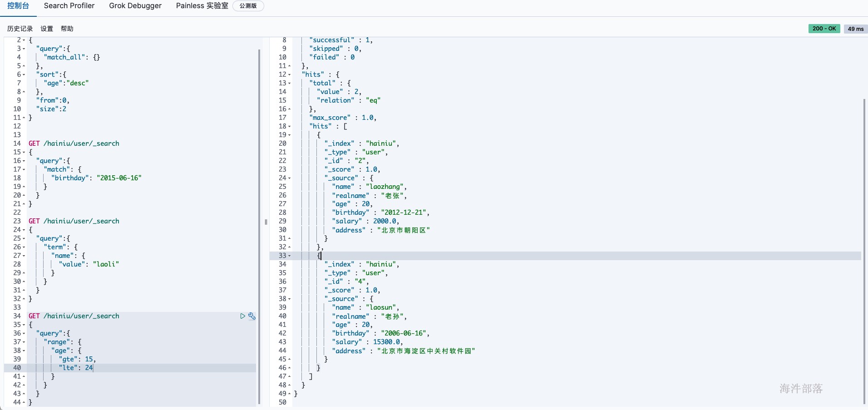868x410 pixels.
Task: Click "realname" : "老张" in response
Action: click(x=370, y=196)
